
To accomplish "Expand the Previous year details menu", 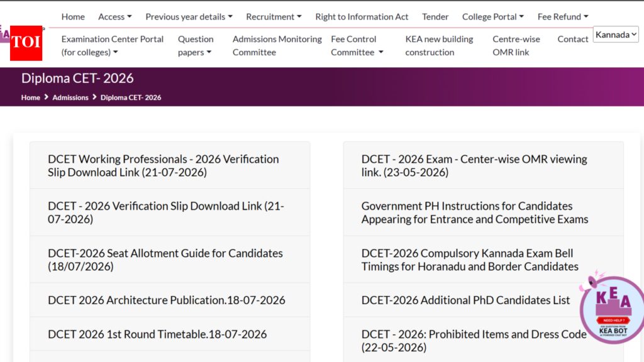I will click(x=189, y=17).
